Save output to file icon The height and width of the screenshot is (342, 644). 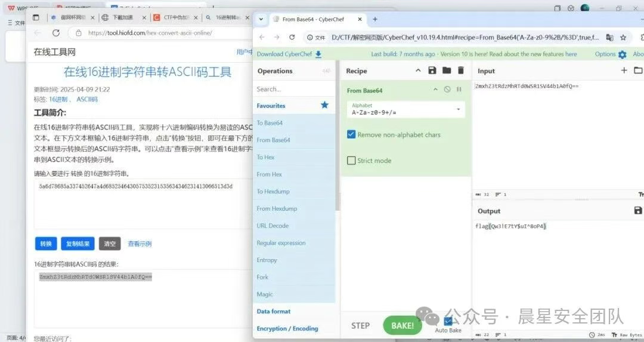click(x=638, y=211)
